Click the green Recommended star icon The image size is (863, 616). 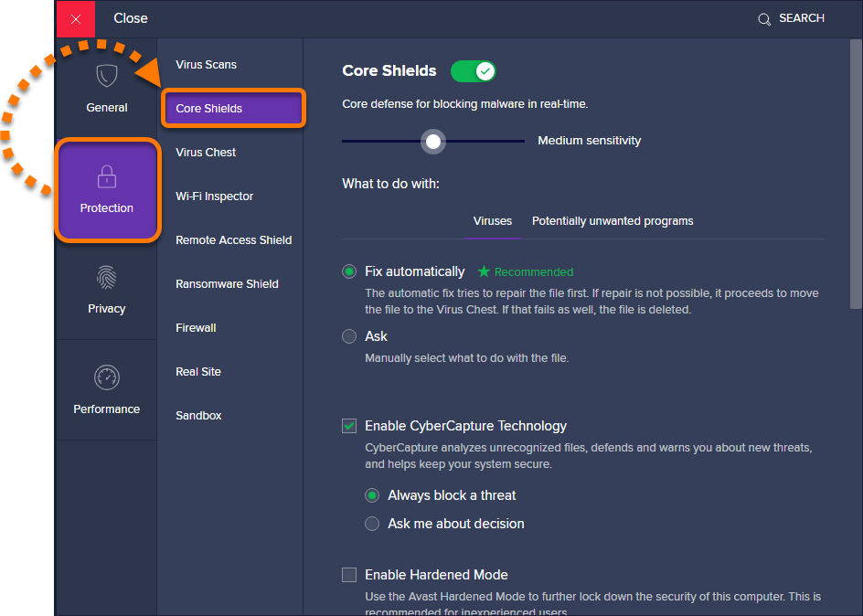coord(484,271)
